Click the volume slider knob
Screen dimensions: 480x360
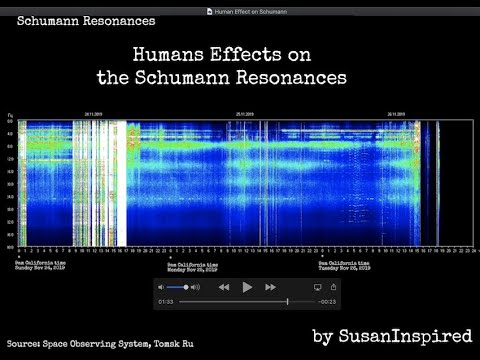(x=186, y=287)
